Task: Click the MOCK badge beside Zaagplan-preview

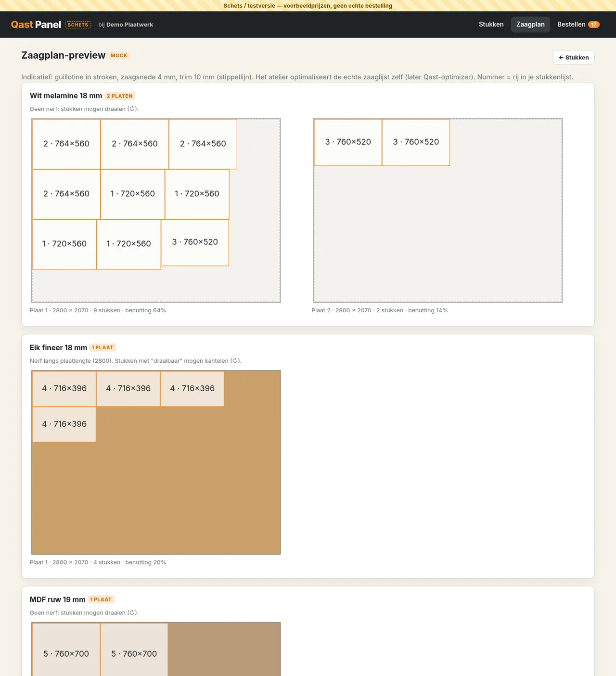Action: click(119, 55)
